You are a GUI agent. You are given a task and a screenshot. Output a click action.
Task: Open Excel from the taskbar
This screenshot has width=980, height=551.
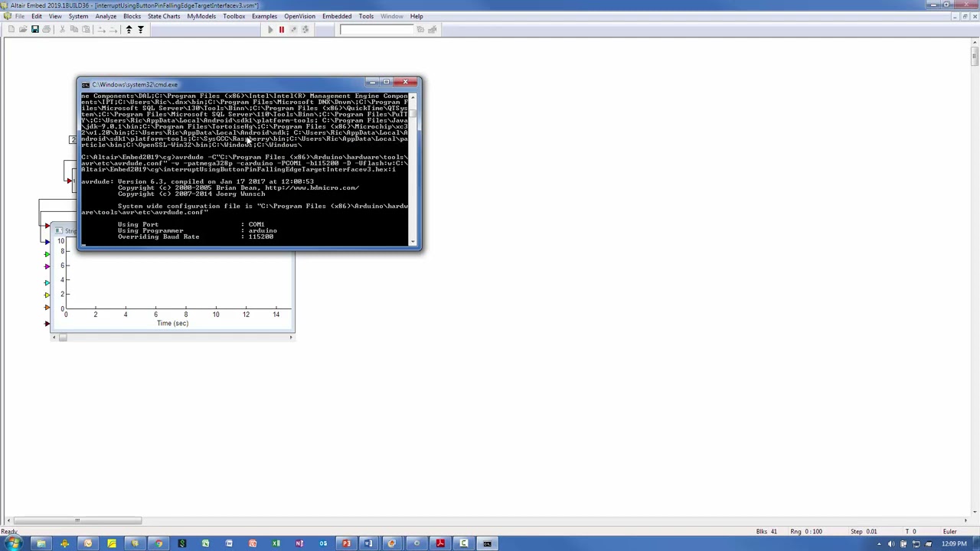(276, 543)
